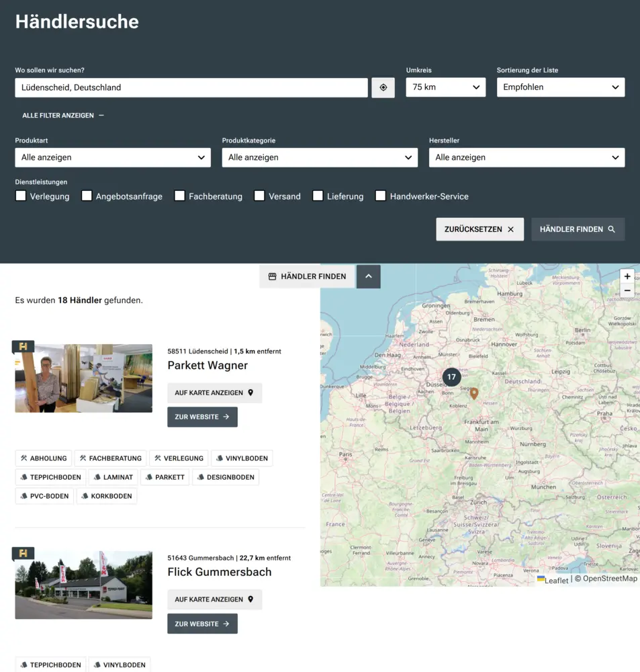Viewport: 640px width, 672px height.
Task: Zoom out on the map
Action: [x=627, y=291]
